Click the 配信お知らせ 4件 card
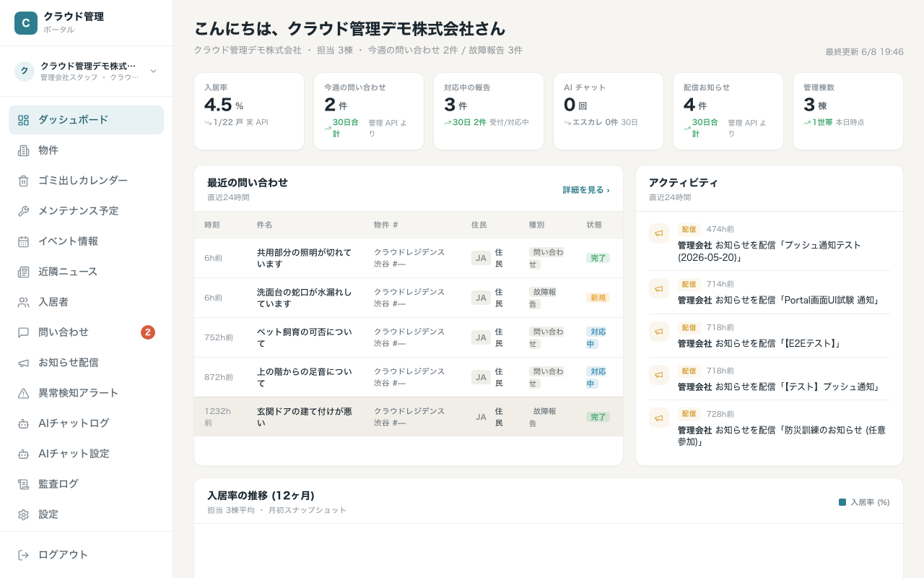This screenshot has height=578, width=924. pyautogui.click(x=728, y=111)
